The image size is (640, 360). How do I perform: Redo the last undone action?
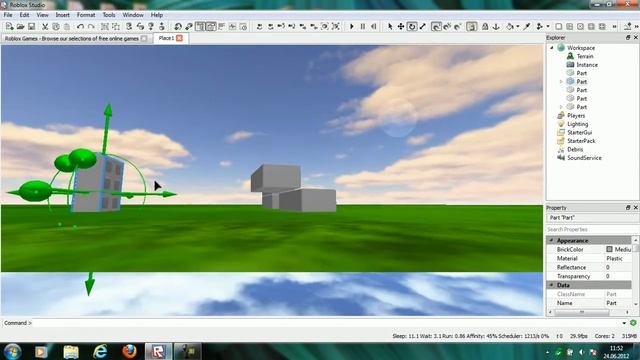91,27
